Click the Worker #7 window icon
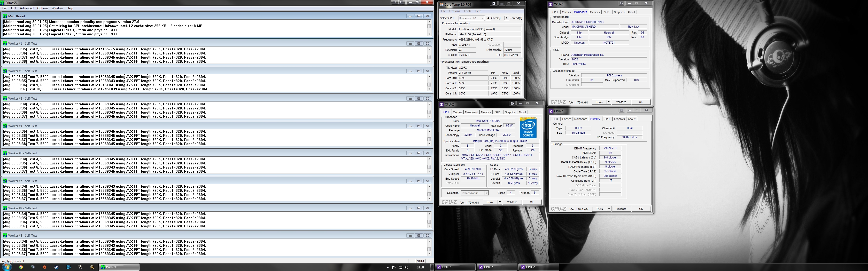 click(5, 208)
